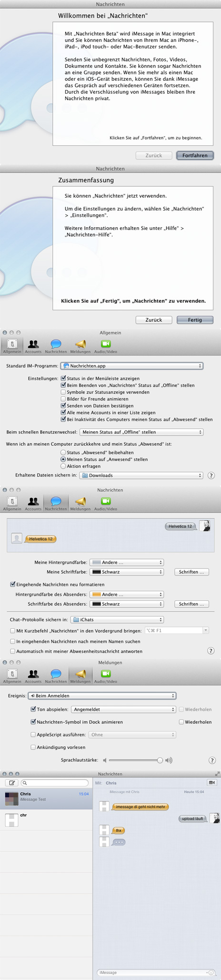Select Status Abwesend beibehalten radio button
The image size is (221, 980).
click(x=63, y=452)
